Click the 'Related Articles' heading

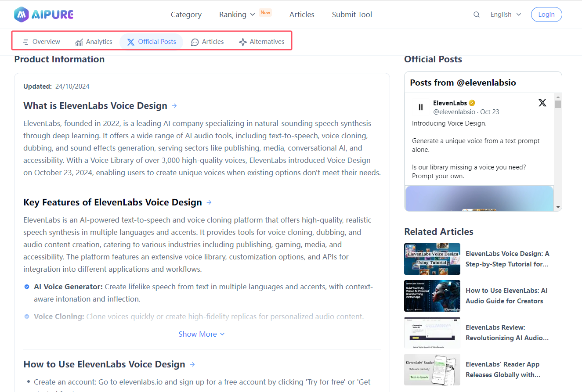439,232
